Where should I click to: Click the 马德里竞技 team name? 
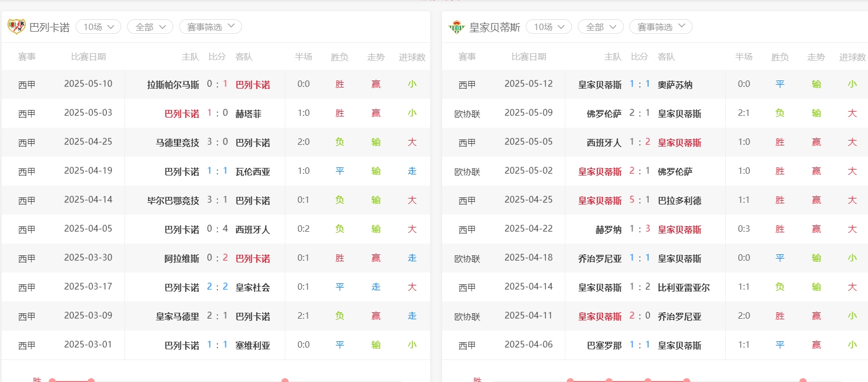(x=177, y=143)
